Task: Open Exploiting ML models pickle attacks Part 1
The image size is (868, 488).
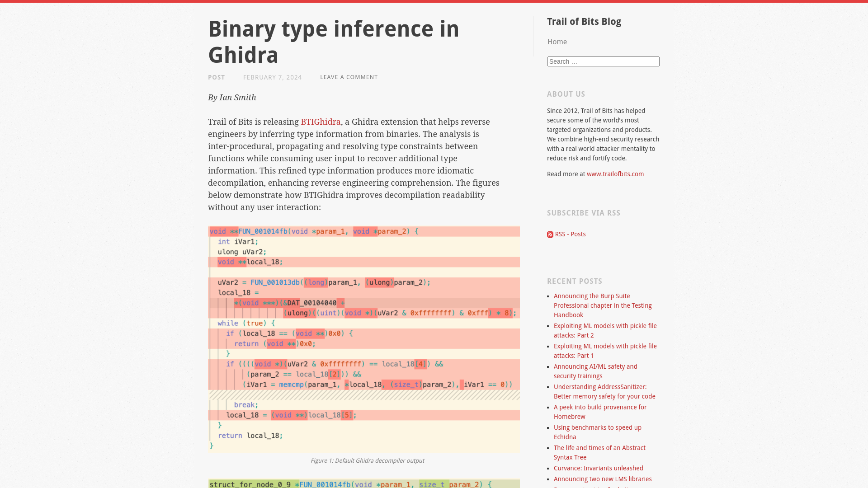Action: coord(605,351)
